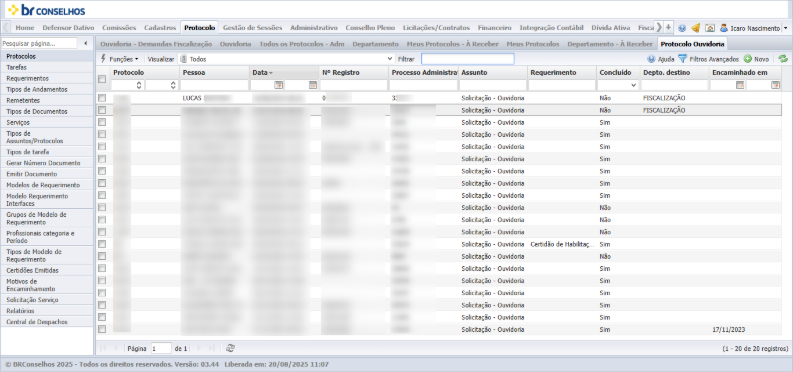Open the Concluído filter dropdown
793x372 pixels.
coord(634,85)
